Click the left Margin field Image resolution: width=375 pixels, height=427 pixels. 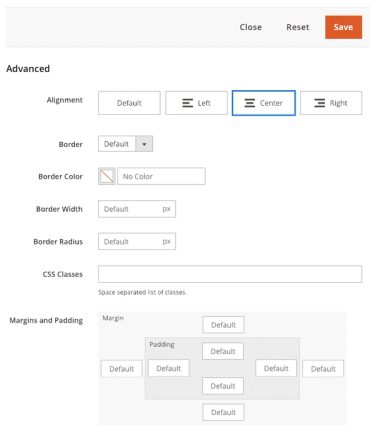click(122, 369)
